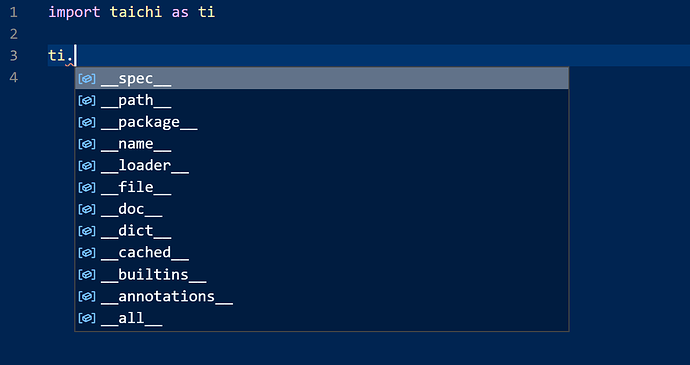Place cursor on the import taichi line
Image resolution: width=690 pixels, height=365 pixels.
click(132, 12)
